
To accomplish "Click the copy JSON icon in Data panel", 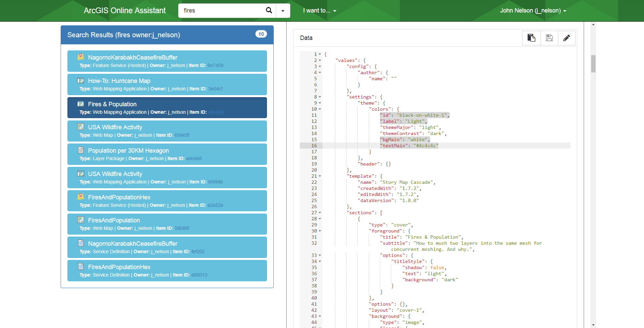I will [531, 38].
